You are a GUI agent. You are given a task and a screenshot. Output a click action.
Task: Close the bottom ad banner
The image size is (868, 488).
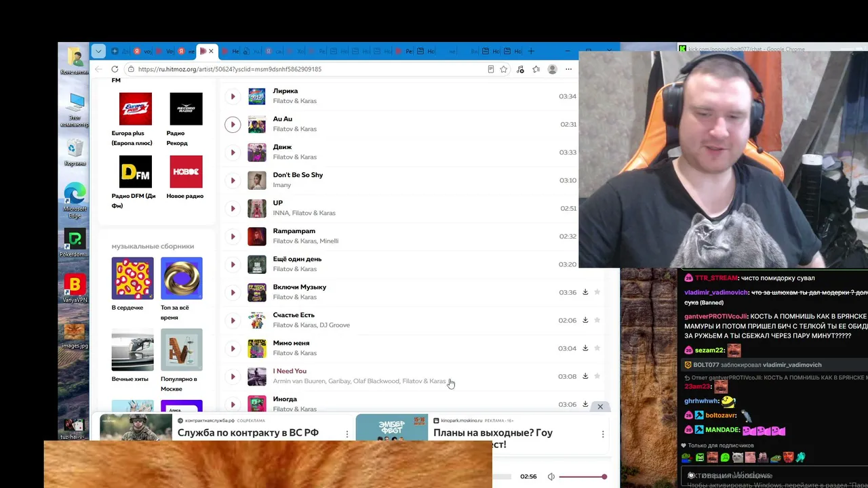tap(600, 407)
